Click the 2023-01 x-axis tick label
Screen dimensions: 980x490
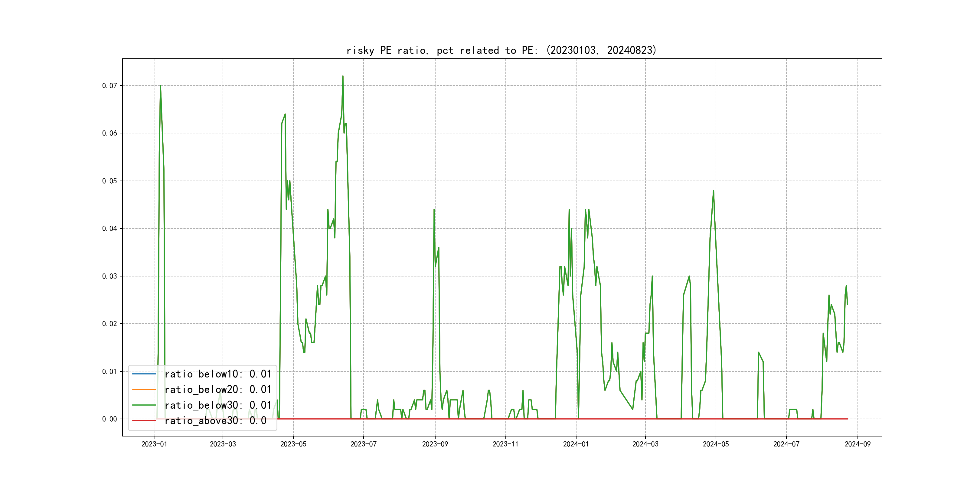pyautogui.click(x=155, y=444)
